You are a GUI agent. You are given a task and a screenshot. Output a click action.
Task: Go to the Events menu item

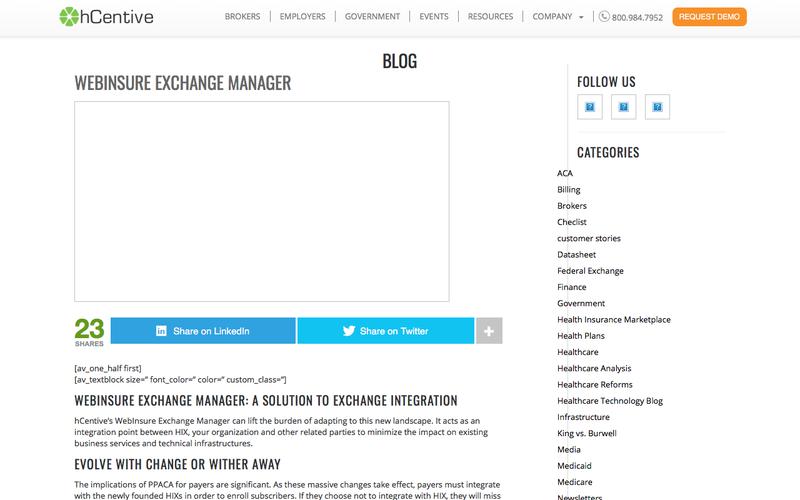pyautogui.click(x=434, y=16)
